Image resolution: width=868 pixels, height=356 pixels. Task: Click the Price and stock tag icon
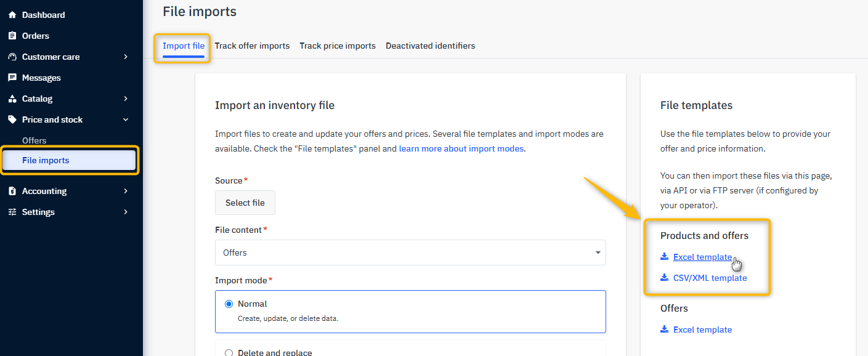coord(12,119)
